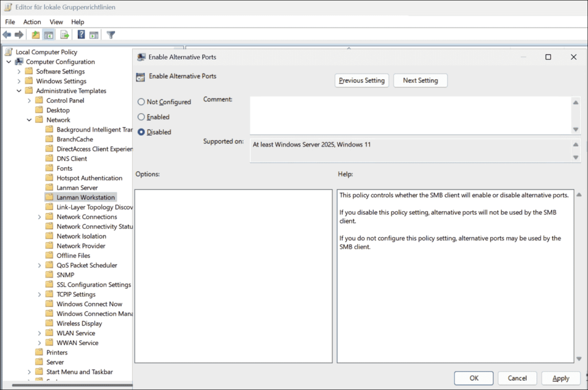The width and height of the screenshot is (588, 390).
Task: Open the Help question mark toolbar icon
Action: [81, 35]
